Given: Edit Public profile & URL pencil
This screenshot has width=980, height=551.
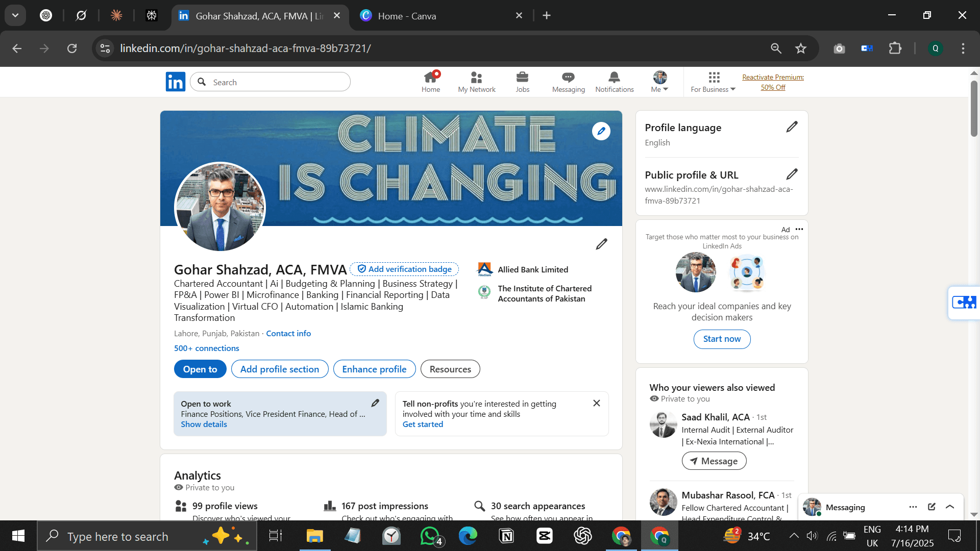Looking at the screenshot, I should (x=791, y=174).
